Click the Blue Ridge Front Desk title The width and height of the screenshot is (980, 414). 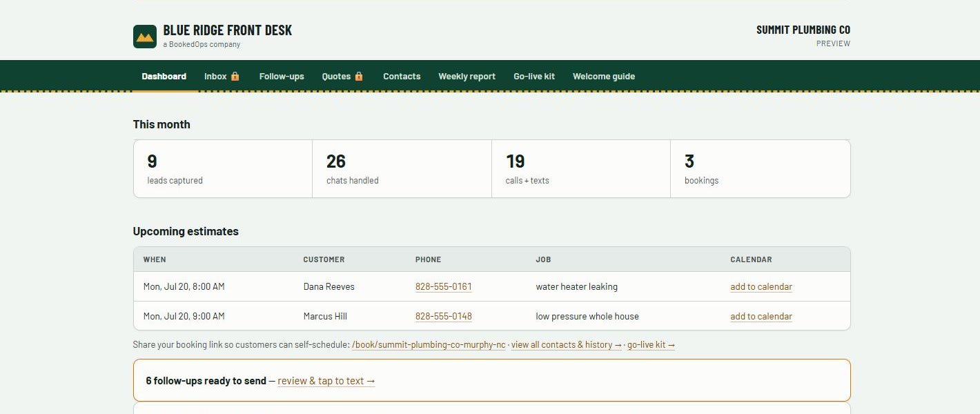pyautogui.click(x=228, y=30)
